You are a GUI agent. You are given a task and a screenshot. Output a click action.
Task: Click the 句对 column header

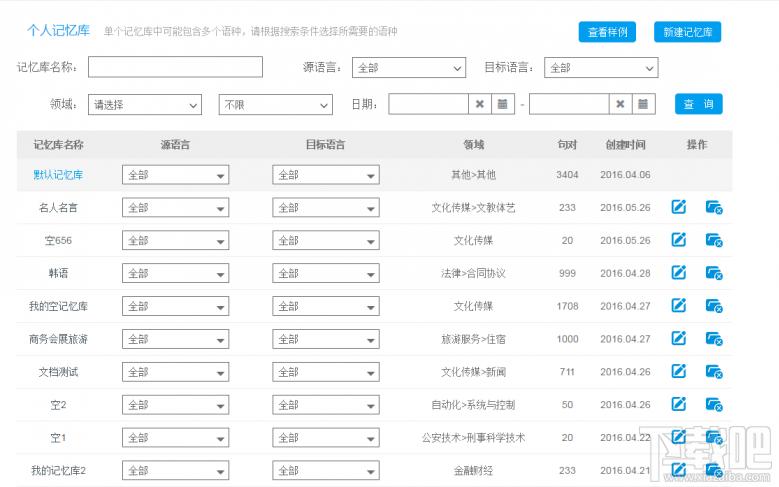click(567, 145)
